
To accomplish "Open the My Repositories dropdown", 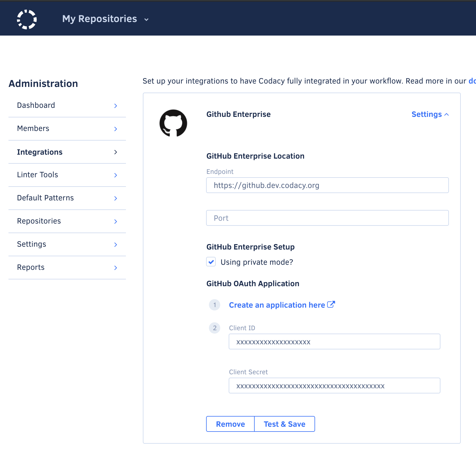I will (105, 19).
